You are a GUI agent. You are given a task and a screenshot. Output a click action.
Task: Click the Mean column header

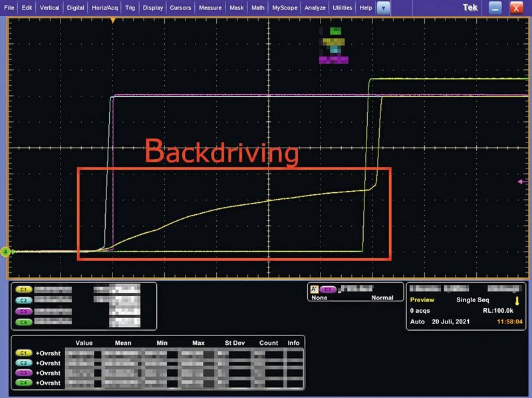pyautogui.click(x=123, y=343)
